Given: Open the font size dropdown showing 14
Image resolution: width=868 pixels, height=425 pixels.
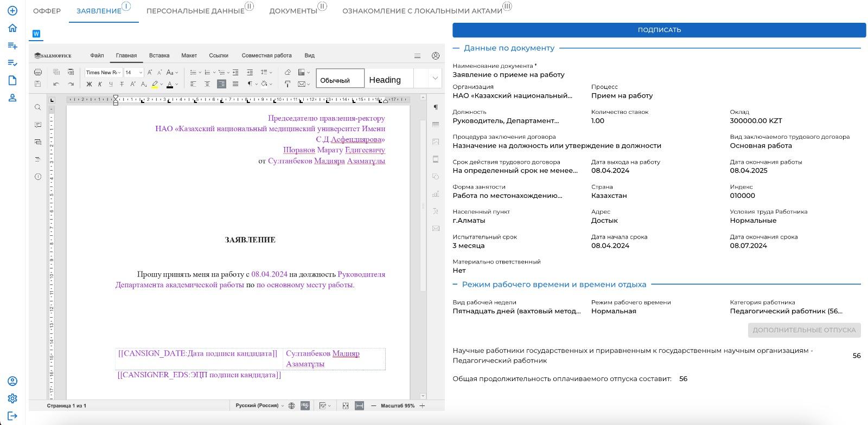Looking at the screenshot, I should click(x=133, y=72).
